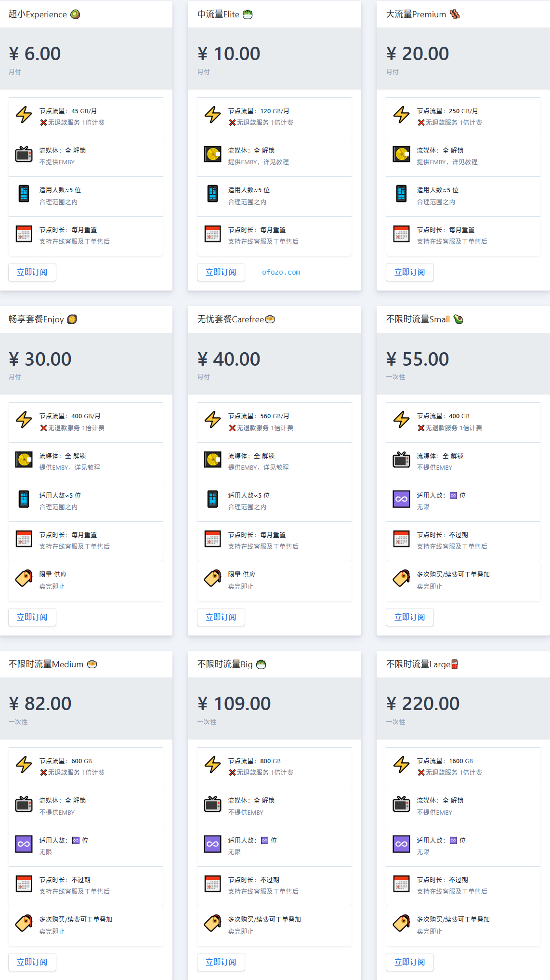
Task: Click the lightning bolt icon in 不限时流量Big card
Action: click(x=212, y=764)
